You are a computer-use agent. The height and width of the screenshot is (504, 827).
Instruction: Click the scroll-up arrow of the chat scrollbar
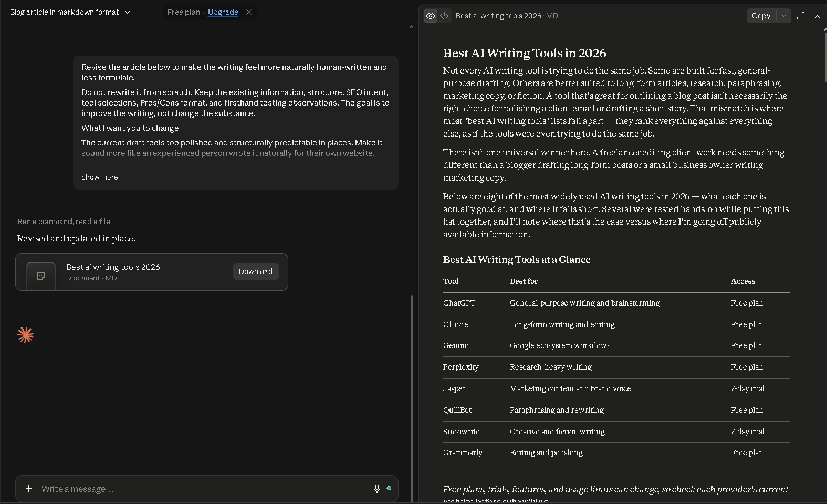pos(411,27)
